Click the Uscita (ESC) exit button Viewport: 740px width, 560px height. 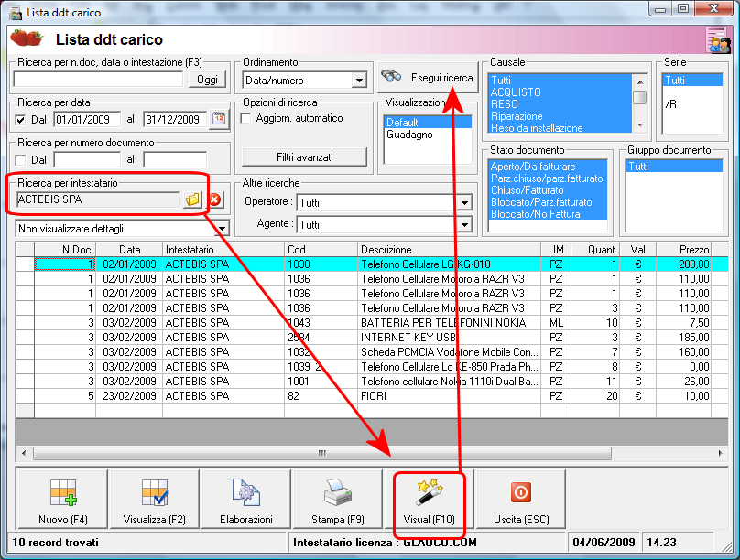coord(521,500)
